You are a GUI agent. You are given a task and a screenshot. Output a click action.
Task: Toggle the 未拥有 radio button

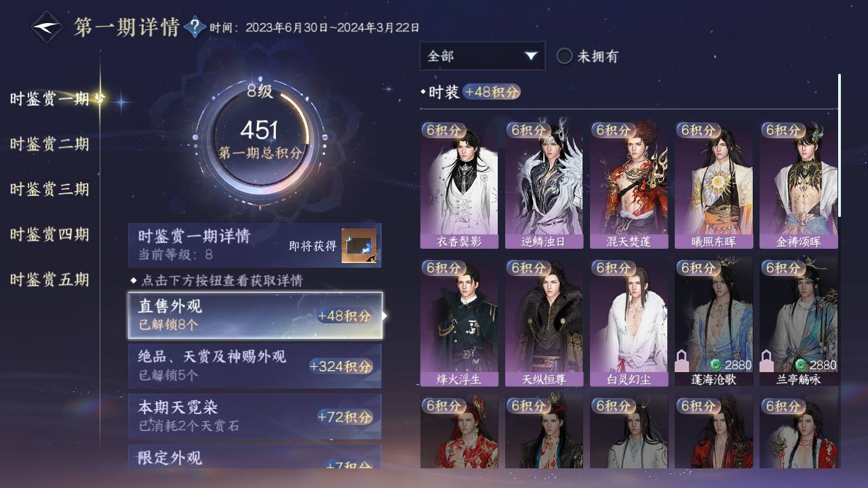(x=565, y=56)
